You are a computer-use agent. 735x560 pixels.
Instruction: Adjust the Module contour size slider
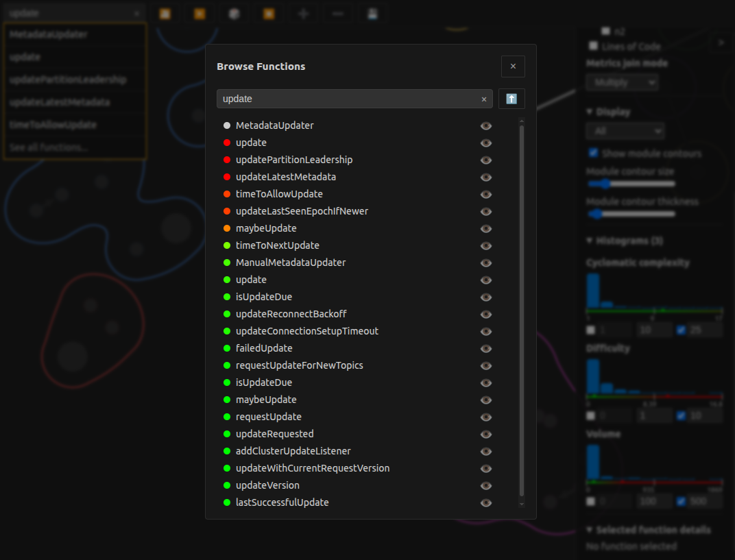(x=631, y=184)
